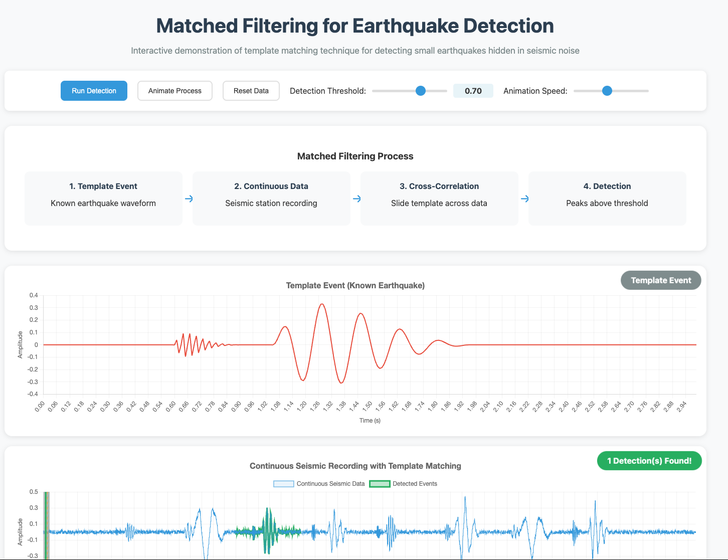Select the 2. Continuous Data step card

[x=271, y=198]
